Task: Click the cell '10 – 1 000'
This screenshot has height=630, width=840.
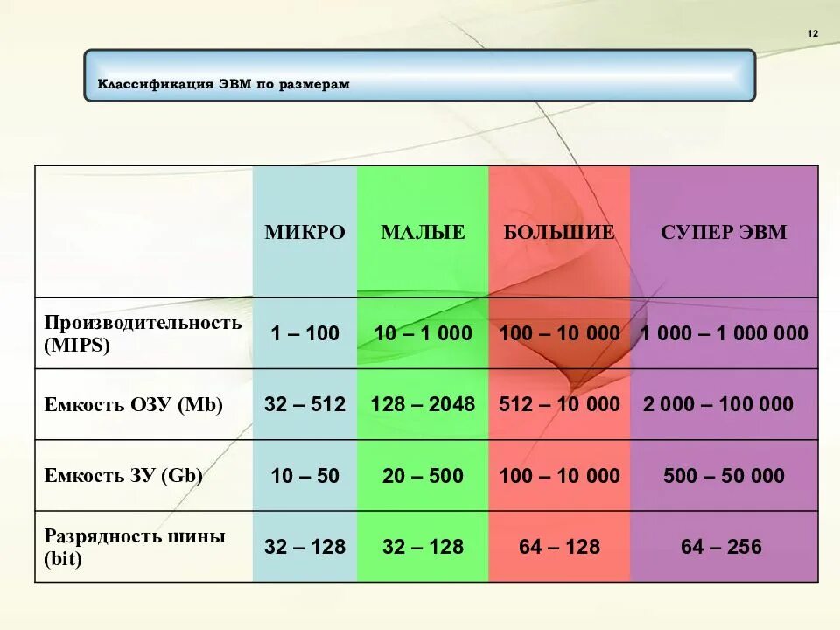Action: [x=423, y=333]
